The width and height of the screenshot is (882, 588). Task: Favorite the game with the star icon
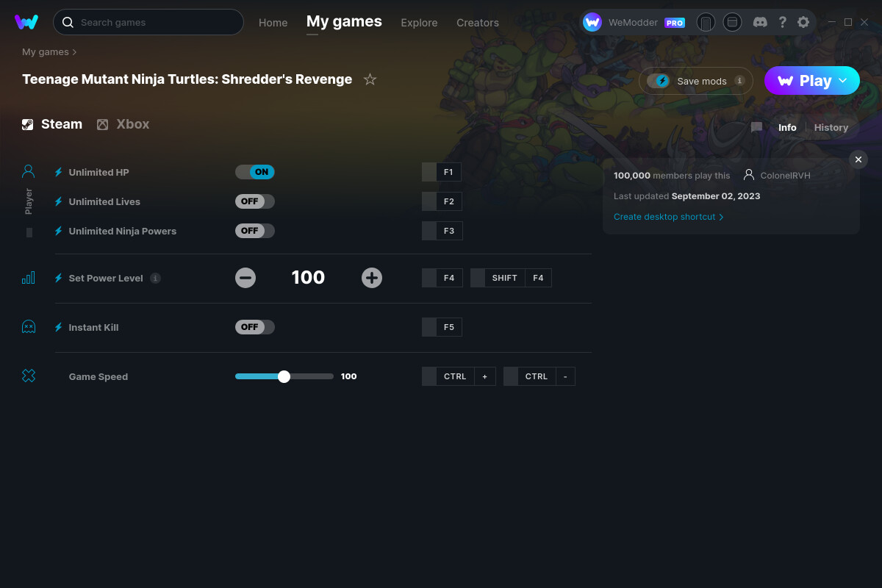point(370,79)
